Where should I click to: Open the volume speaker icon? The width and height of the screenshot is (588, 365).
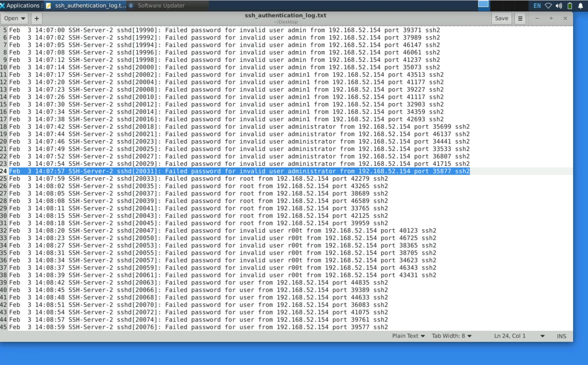click(559, 6)
